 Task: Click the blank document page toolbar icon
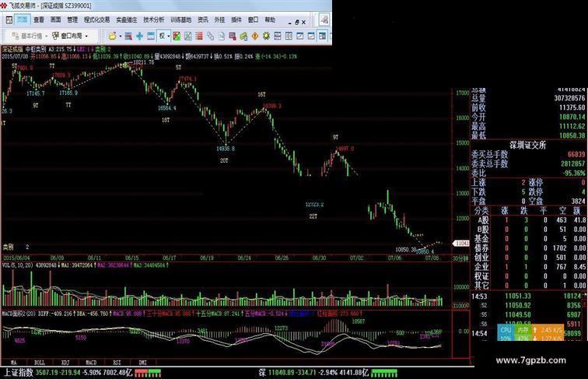tap(222, 36)
